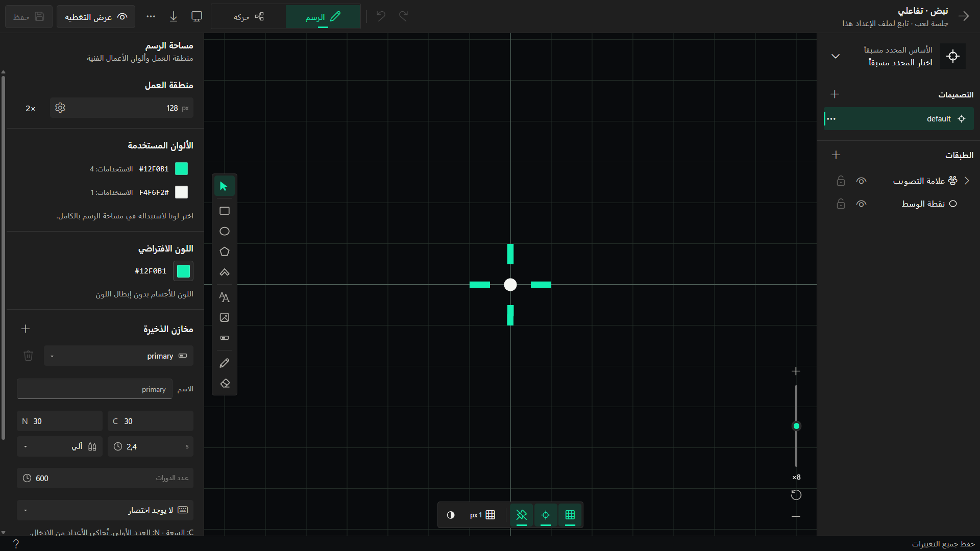
Task: Switch to the الرسم tab
Action: (323, 16)
